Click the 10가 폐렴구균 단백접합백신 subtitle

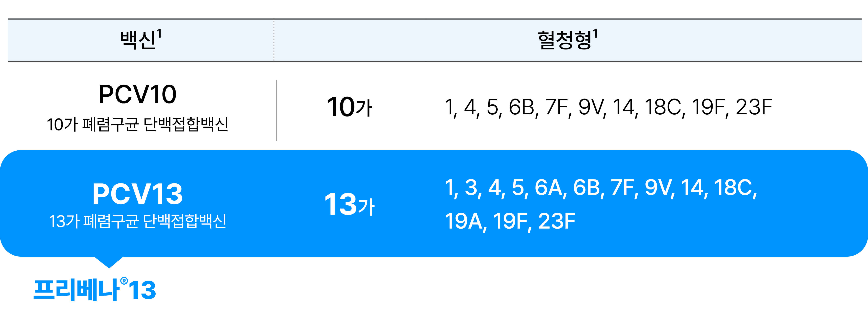click(137, 124)
